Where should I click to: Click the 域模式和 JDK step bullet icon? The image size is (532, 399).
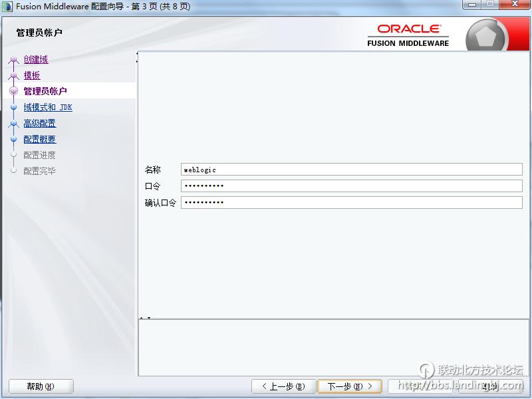[x=13, y=107]
